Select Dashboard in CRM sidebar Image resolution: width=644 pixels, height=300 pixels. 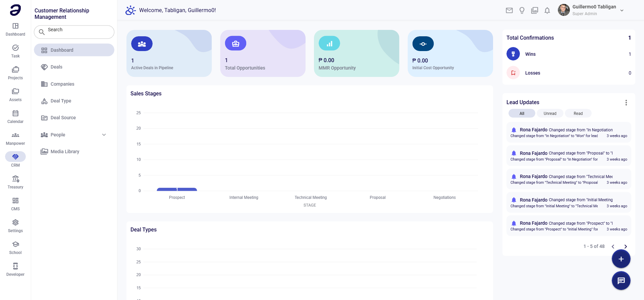pyautogui.click(x=74, y=50)
